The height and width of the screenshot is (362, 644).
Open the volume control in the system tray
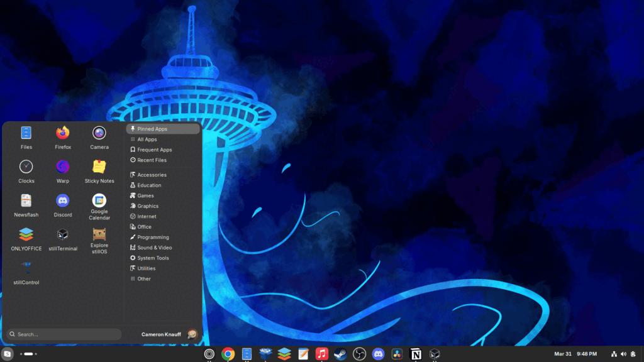pos(623,354)
